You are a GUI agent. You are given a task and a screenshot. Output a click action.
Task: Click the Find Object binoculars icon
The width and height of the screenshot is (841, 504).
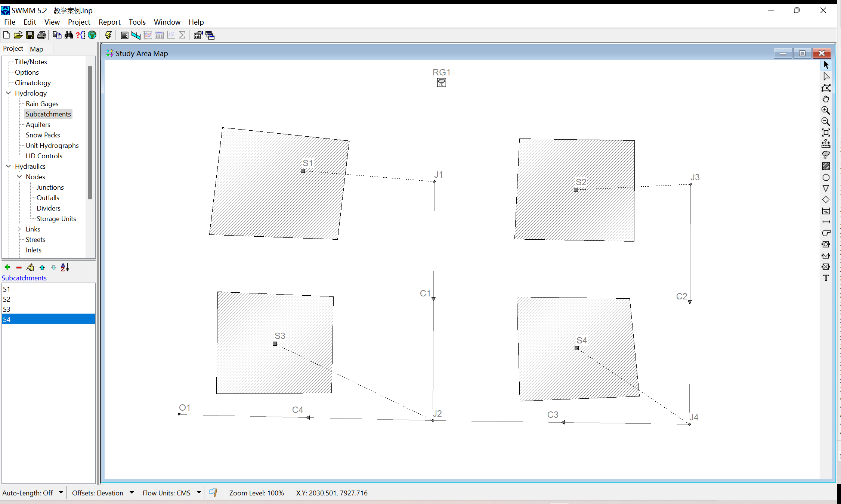[x=69, y=35]
